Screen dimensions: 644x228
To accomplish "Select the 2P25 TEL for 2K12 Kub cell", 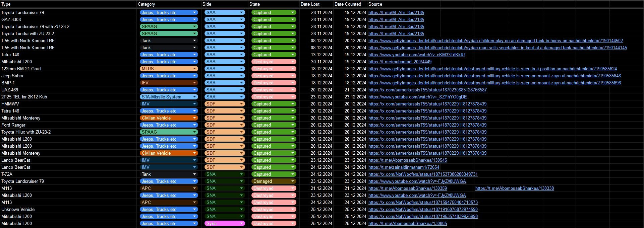I will (68, 97).
